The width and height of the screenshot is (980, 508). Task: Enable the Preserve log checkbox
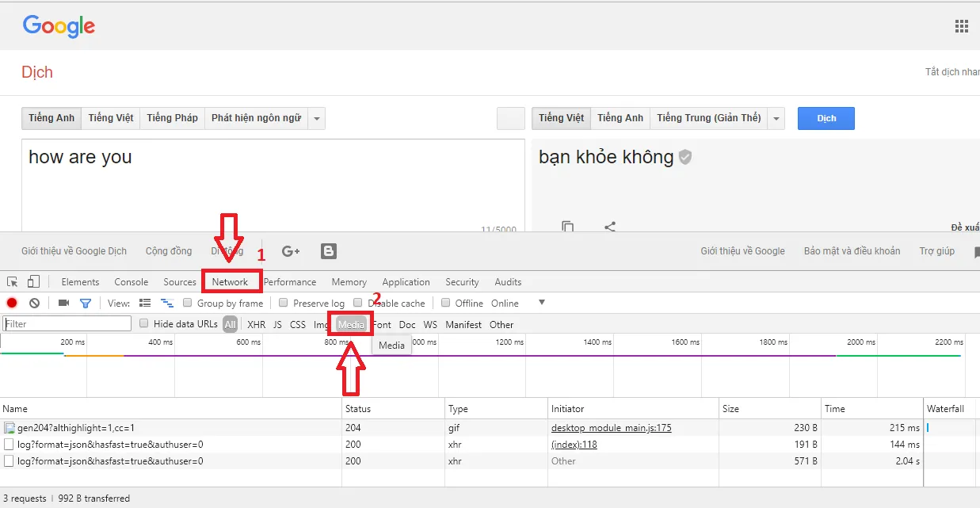[x=284, y=303]
